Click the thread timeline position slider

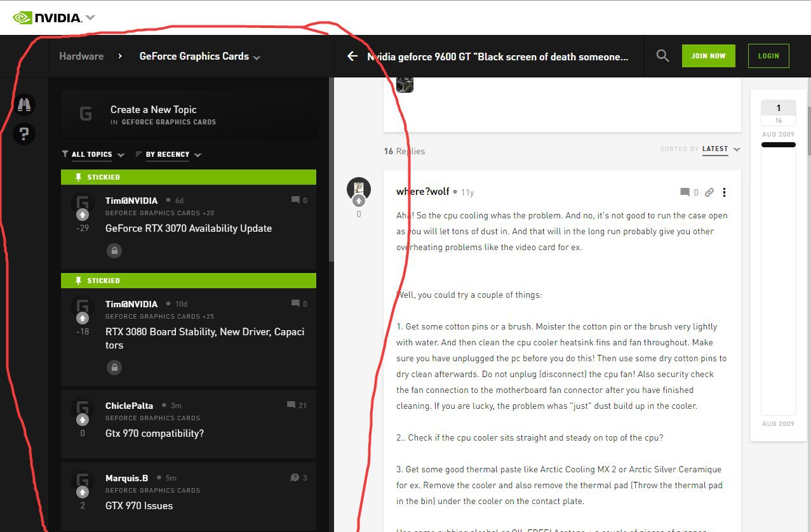coord(779,145)
